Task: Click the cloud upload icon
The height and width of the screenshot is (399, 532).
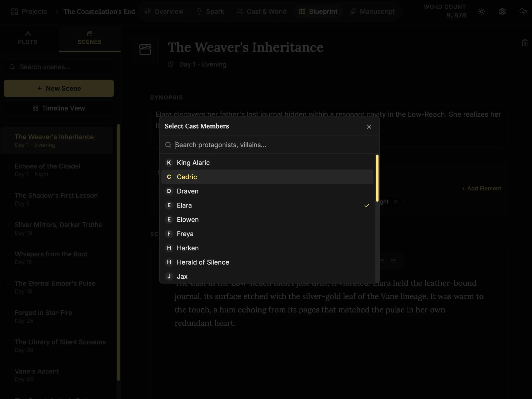Action: coord(523,12)
